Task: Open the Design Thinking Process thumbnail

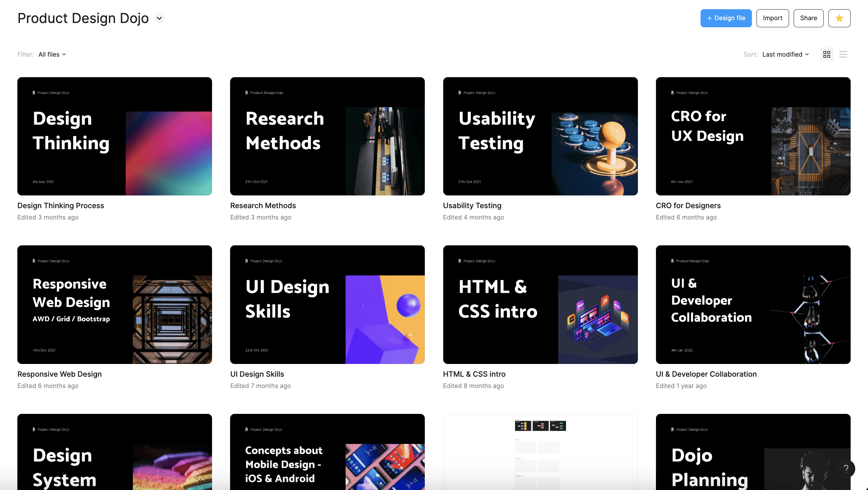Action: tap(115, 136)
